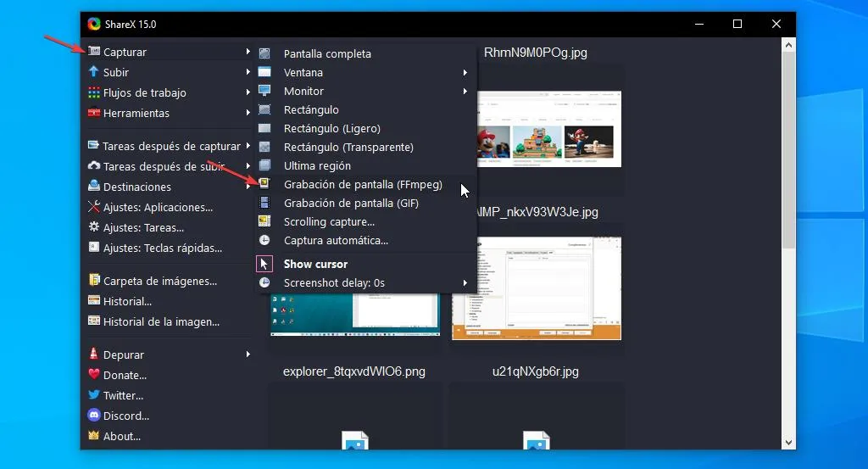Expand the Ventana submenu arrow
This screenshot has height=469, width=868.
(465, 72)
